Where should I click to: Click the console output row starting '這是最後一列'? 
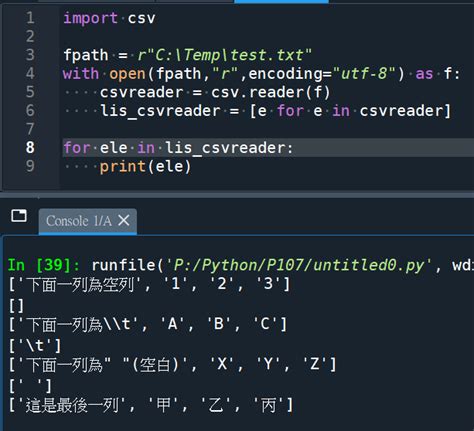coord(150,405)
